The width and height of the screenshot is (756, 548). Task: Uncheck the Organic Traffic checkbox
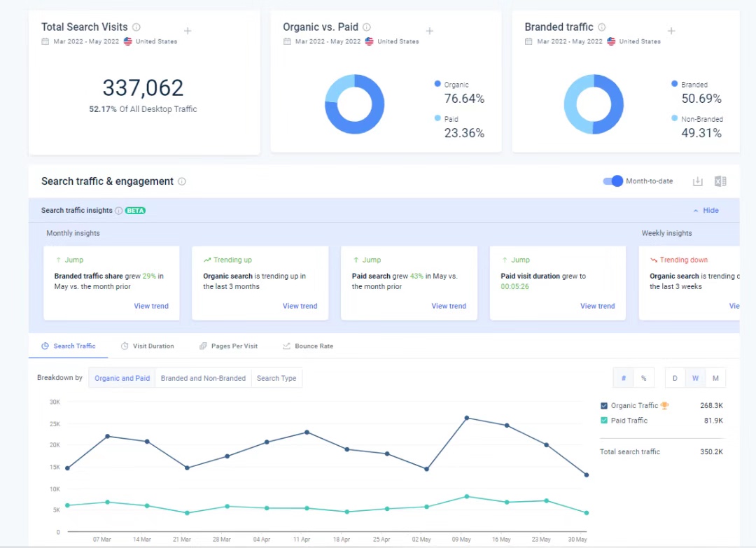[x=604, y=406]
